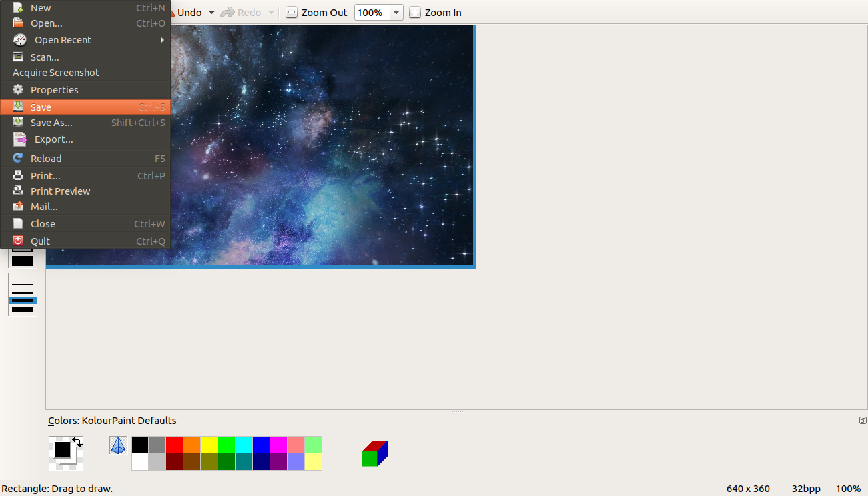Screen dimensions: 868x496
Task: Pick the bright green color swatch
Action: (x=227, y=445)
